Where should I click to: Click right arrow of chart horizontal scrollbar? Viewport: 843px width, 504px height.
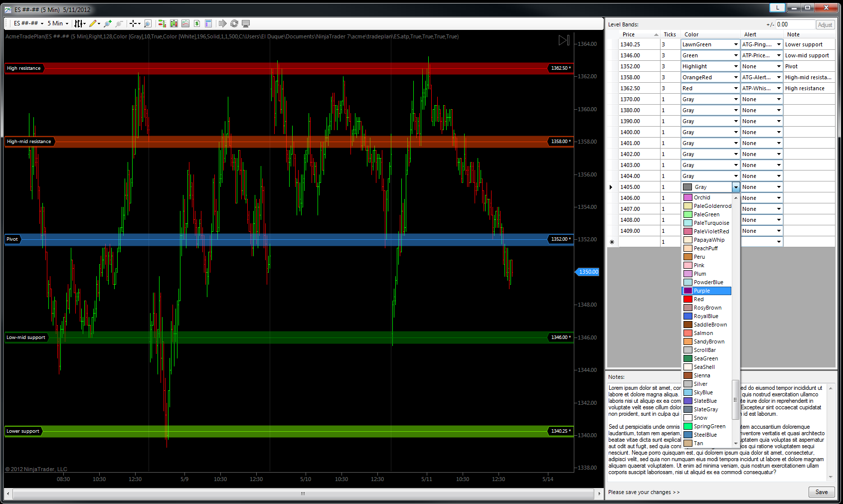click(x=599, y=494)
